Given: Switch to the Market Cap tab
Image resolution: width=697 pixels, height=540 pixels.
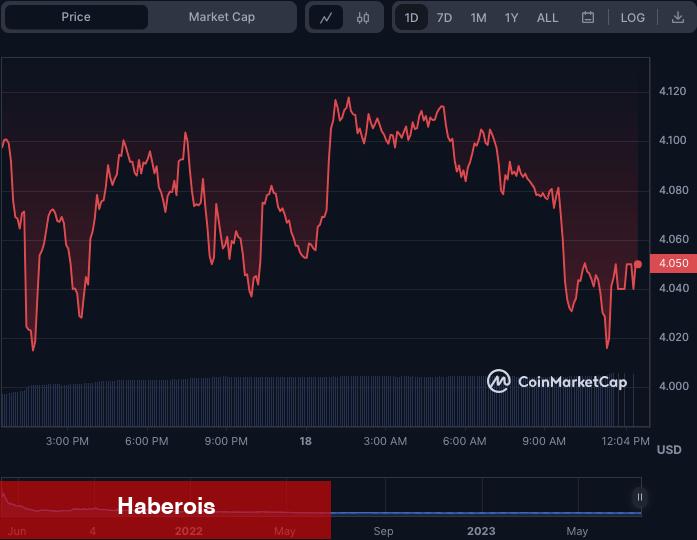Looking at the screenshot, I should (221, 17).
